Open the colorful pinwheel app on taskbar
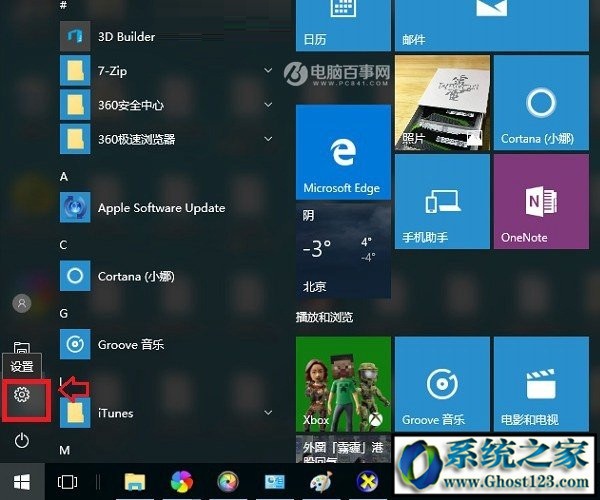 pyautogui.click(x=182, y=482)
